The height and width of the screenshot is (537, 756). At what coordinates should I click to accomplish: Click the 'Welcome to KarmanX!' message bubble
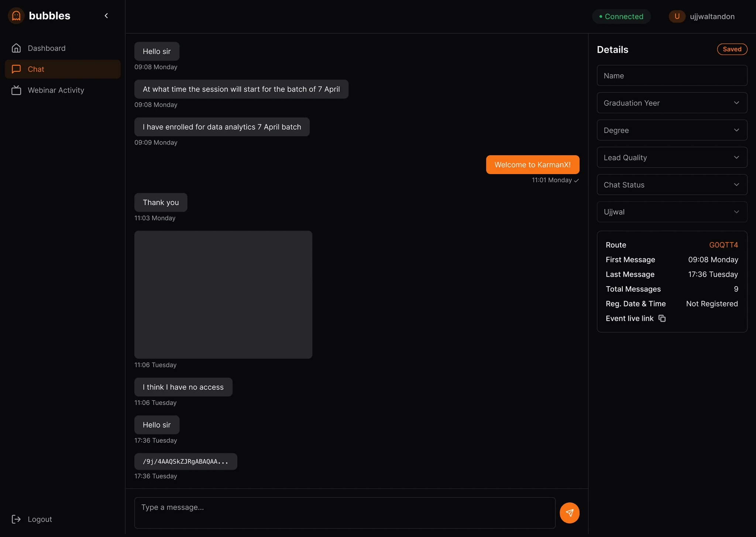tap(533, 164)
